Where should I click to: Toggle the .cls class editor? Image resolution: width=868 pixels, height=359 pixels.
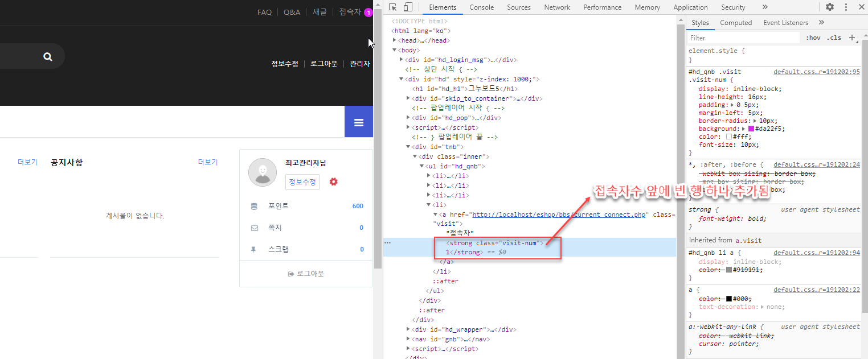pos(834,38)
